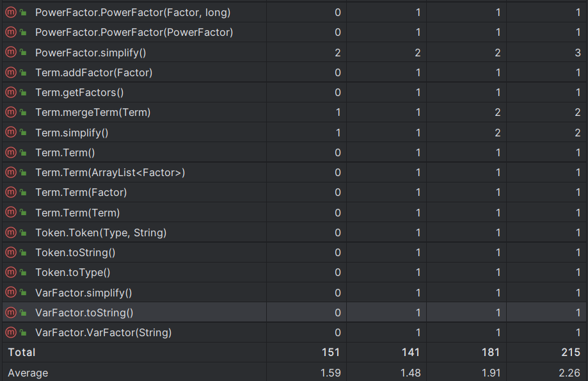The width and height of the screenshot is (588, 381).
Task: Select the Term.Term() constructor row
Action: 294,152
